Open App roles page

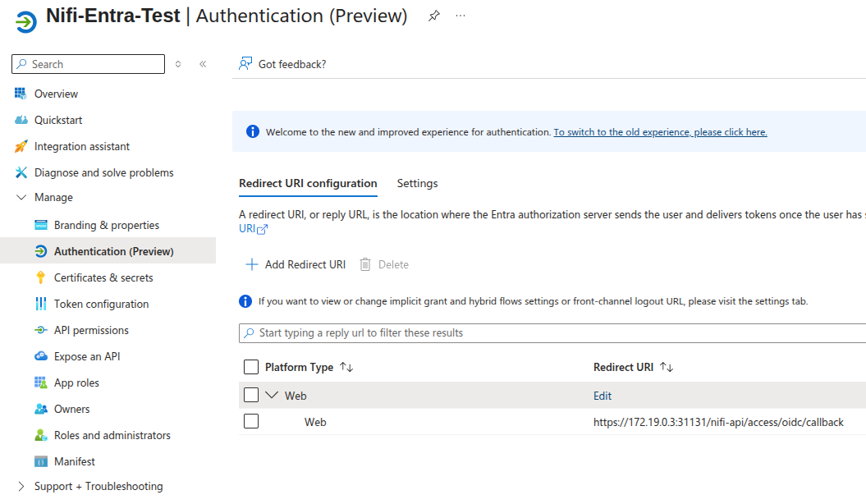coord(76,383)
